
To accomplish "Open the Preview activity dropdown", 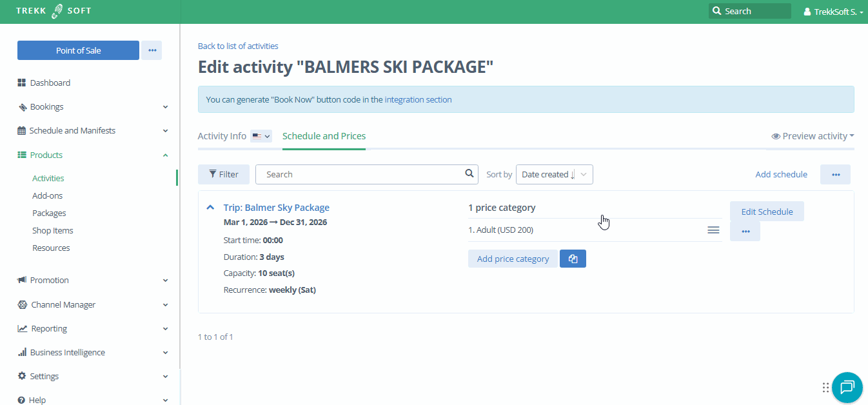I will click(x=813, y=136).
